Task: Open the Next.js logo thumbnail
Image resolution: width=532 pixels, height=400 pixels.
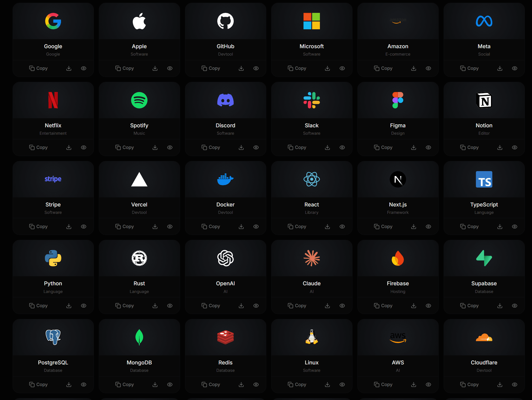Action: [398, 179]
